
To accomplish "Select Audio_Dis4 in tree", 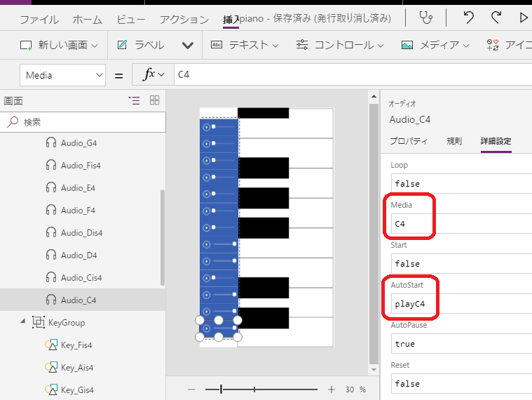I will pyautogui.click(x=83, y=232).
